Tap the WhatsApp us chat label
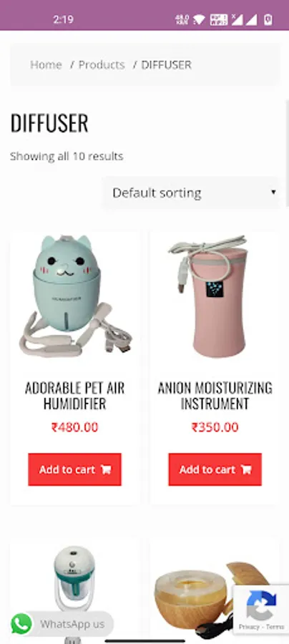 72,624
